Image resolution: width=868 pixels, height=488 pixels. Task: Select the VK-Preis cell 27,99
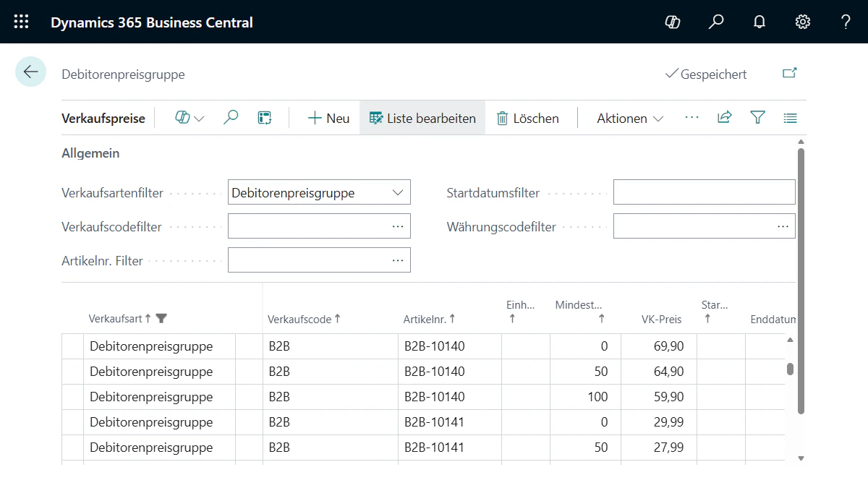click(x=659, y=448)
